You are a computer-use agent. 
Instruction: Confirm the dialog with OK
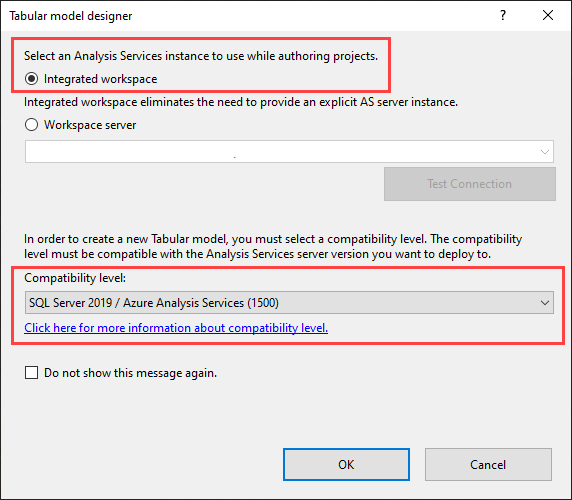346,465
